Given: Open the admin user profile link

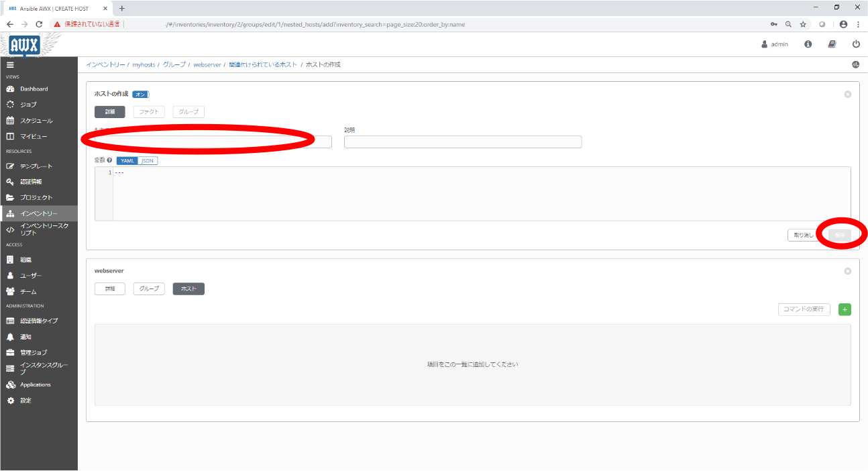Looking at the screenshot, I should 775,44.
